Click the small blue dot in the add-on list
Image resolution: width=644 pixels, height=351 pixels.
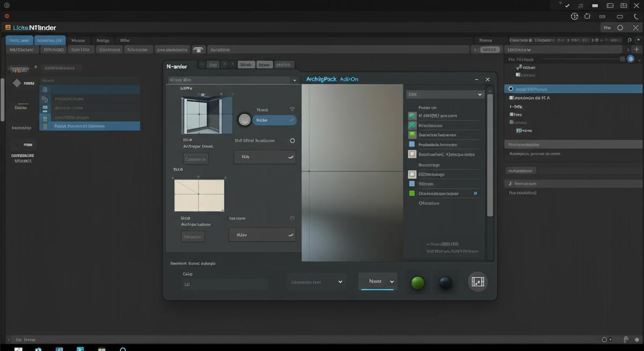(475, 193)
